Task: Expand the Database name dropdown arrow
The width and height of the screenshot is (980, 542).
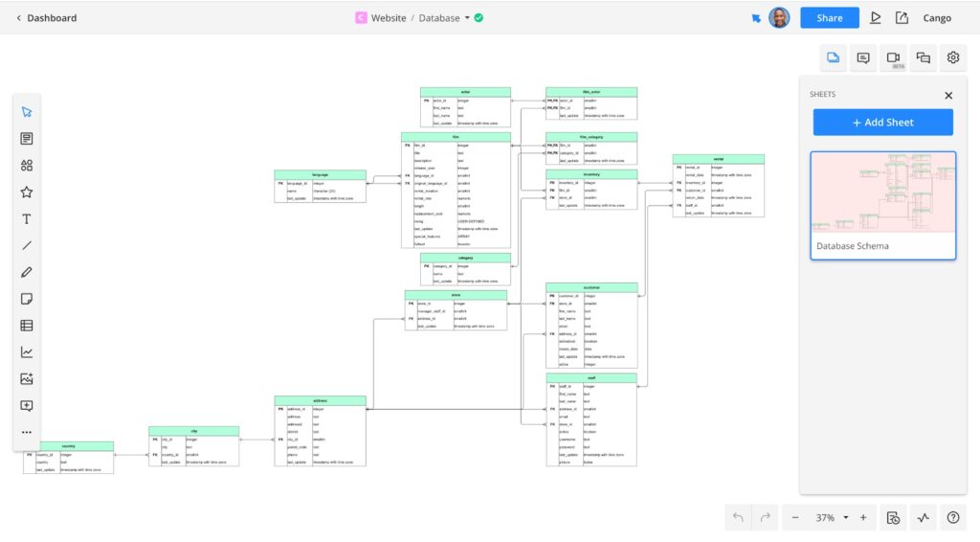Action: point(467,17)
